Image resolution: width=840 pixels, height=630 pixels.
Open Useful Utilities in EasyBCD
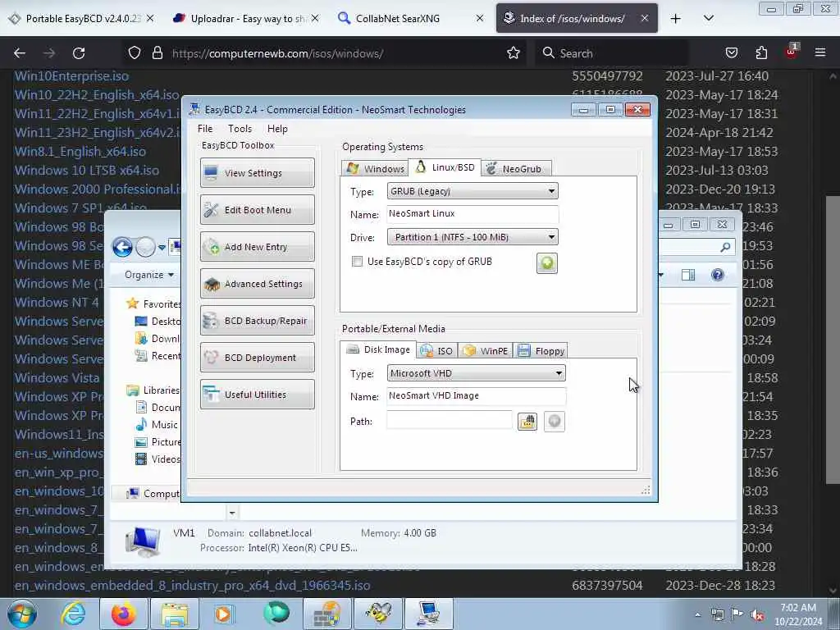tap(257, 395)
